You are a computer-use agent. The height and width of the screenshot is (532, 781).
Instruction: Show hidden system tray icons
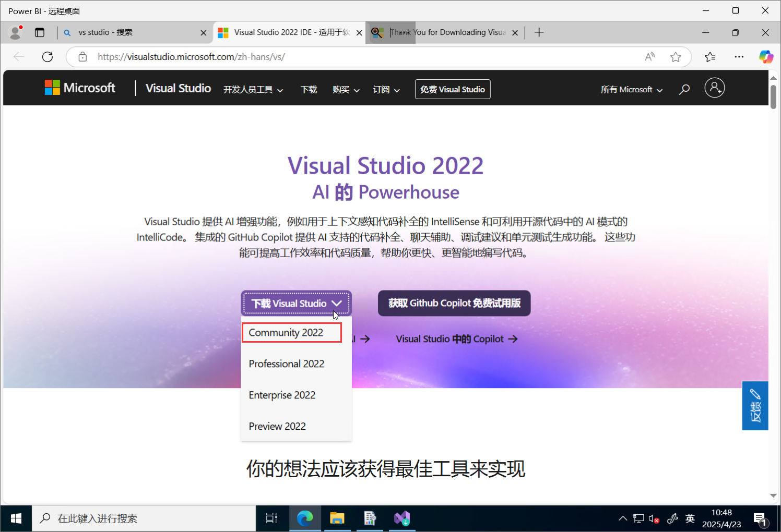(x=623, y=518)
